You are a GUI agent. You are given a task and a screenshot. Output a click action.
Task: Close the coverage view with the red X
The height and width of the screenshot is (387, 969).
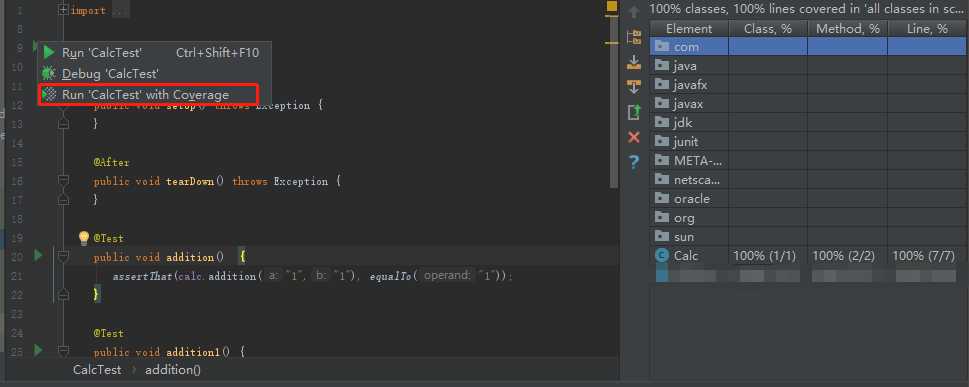point(633,137)
